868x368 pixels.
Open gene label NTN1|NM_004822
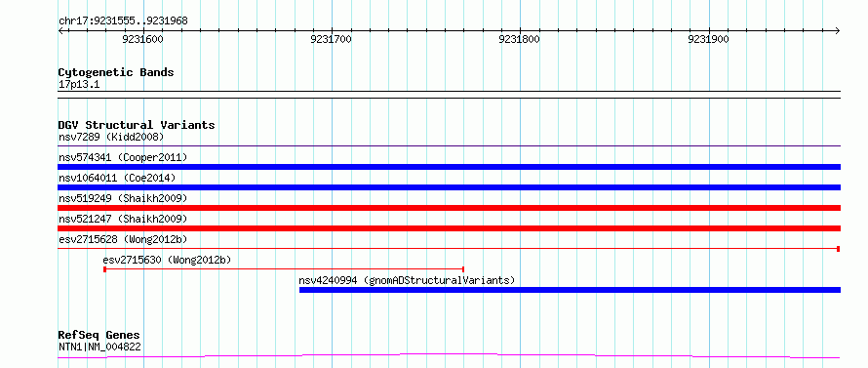[x=99, y=348]
